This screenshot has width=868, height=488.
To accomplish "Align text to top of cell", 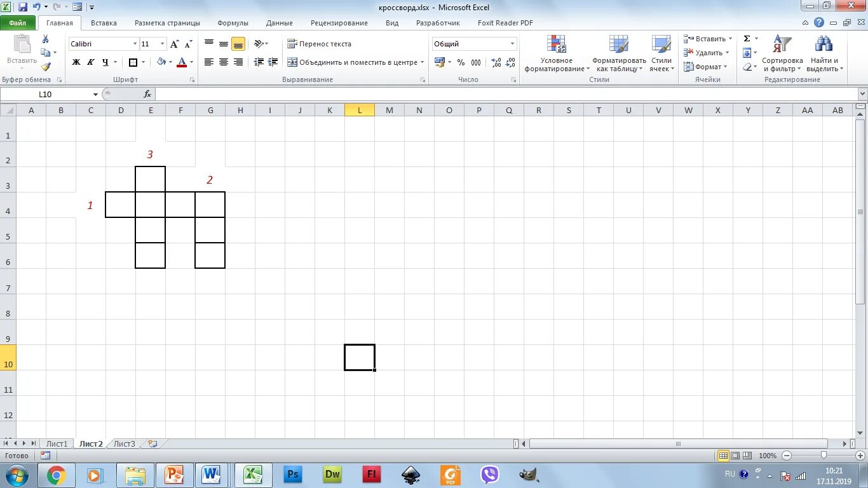I will pos(209,44).
